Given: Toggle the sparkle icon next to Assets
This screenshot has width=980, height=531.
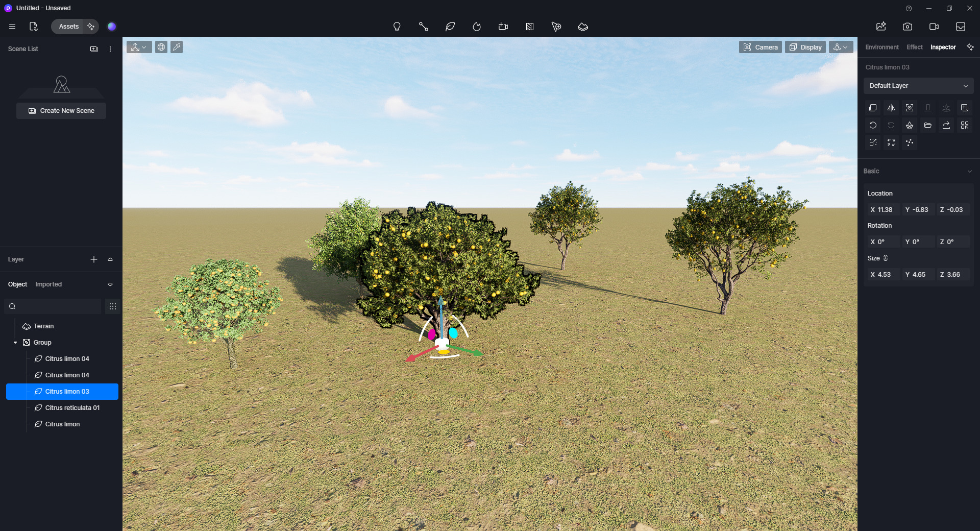Looking at the screenshot, I should [91, 27].
